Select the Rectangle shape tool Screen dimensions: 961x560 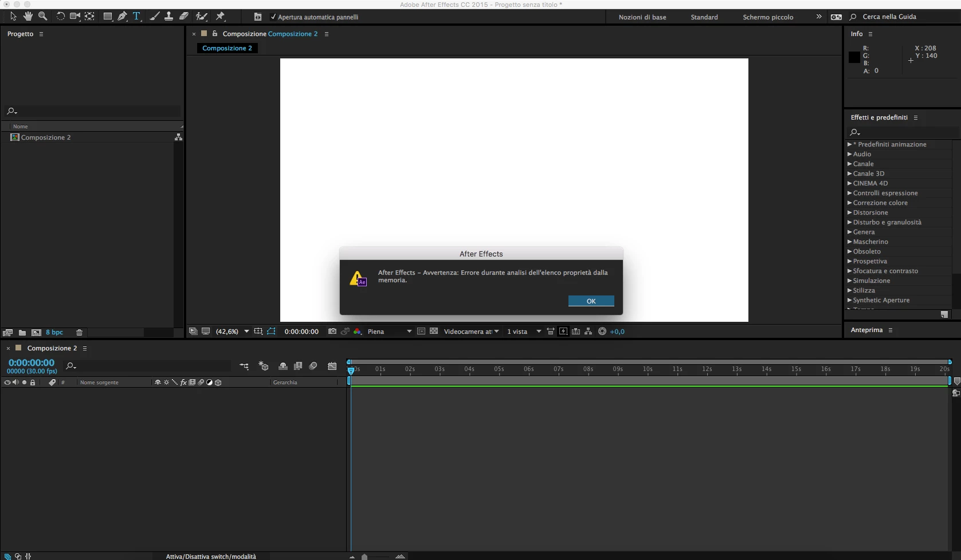pos(107,17)
